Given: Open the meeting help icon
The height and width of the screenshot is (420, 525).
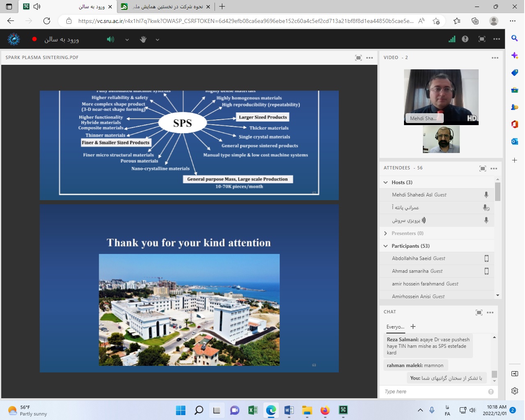Looking at the screenshot, I should coord(465,39).
